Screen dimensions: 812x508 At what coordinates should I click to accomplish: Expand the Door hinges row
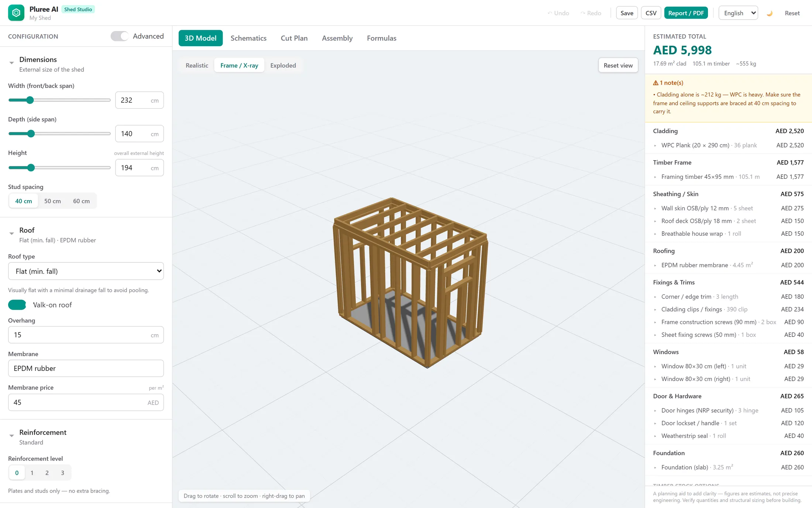[728, 410]
